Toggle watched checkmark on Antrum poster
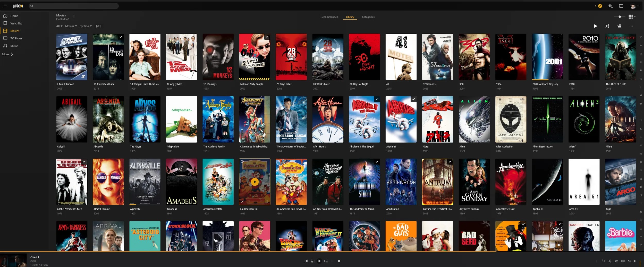Viewport: 644px width, 267px height. click(x=450, y=162)
